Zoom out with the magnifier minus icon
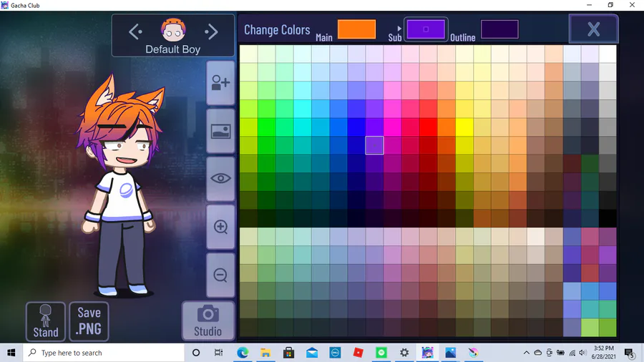This screenshot has width=644, height=362. click(x=220, y=275)
